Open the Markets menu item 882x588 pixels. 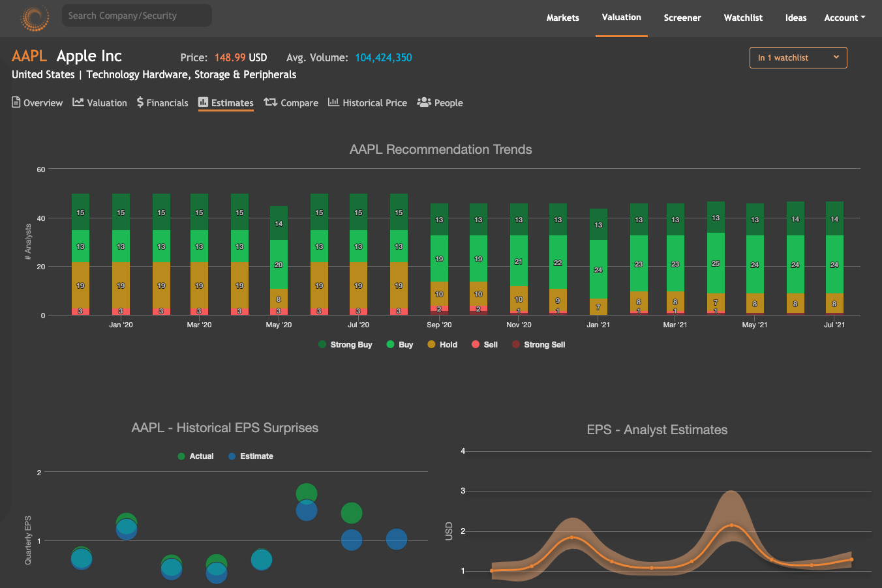coord(562,18)
